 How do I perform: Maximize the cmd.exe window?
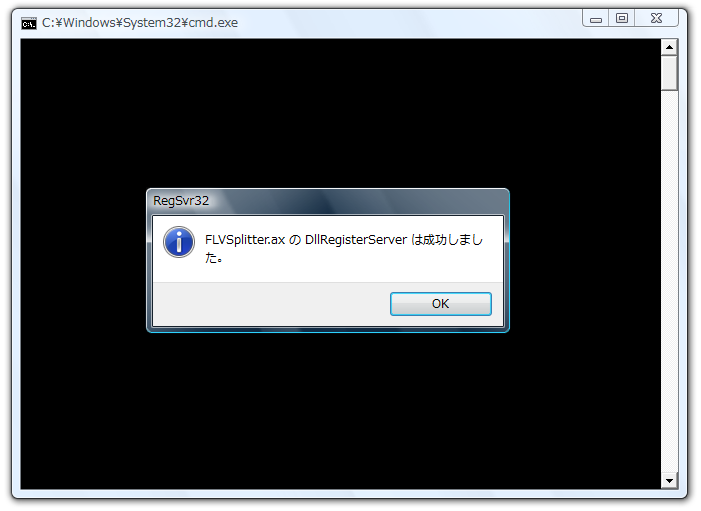tap(621, 18)
